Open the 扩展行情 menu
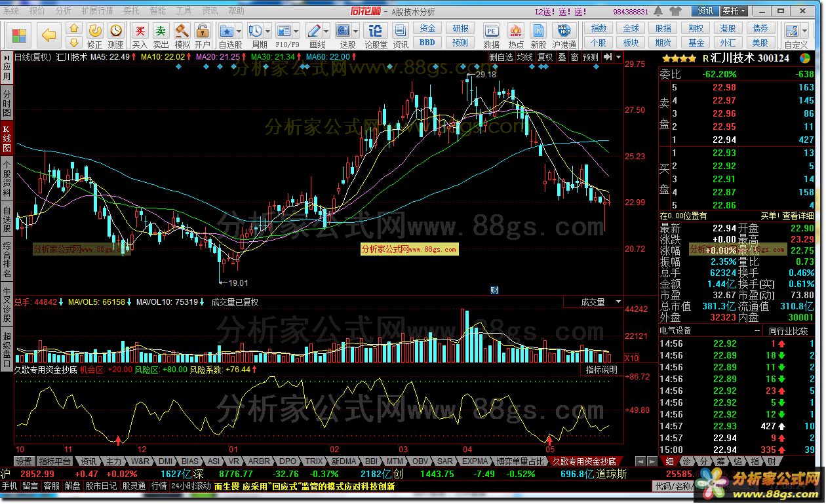Viewport: 826px width, 504px height. click(97, 11)
